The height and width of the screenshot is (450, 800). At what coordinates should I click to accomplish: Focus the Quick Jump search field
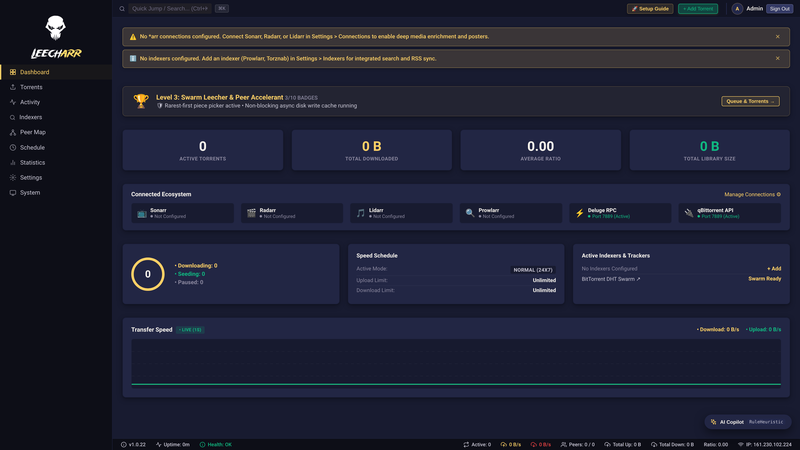coord(170,9)
